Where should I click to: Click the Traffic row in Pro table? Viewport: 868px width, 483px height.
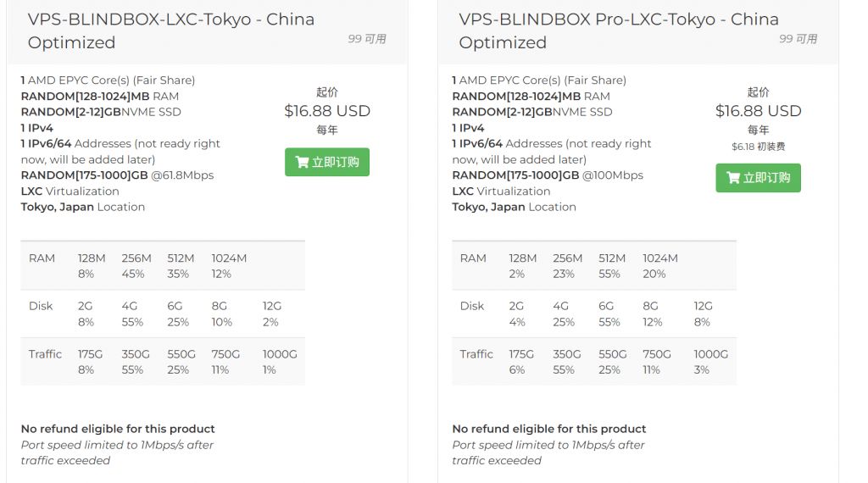pyautogui.click(x=594, y=361)
